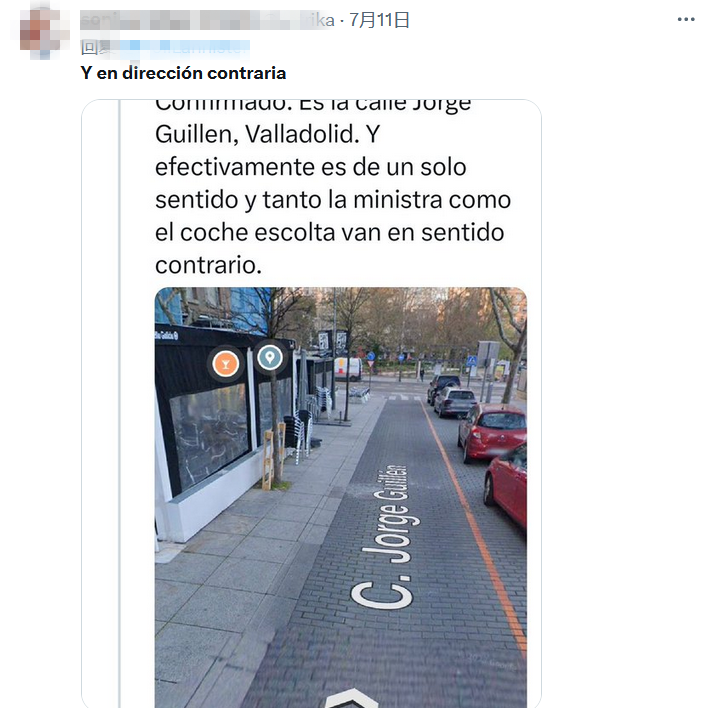The width and height of the screenshot is (717, 708).
Task: Open the three-dot more options menu
Action: point(686,19)
